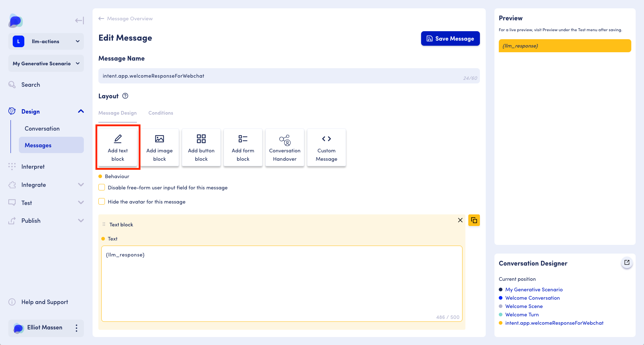Enable Disable free-form user input checkbox

tap(102, 188)
